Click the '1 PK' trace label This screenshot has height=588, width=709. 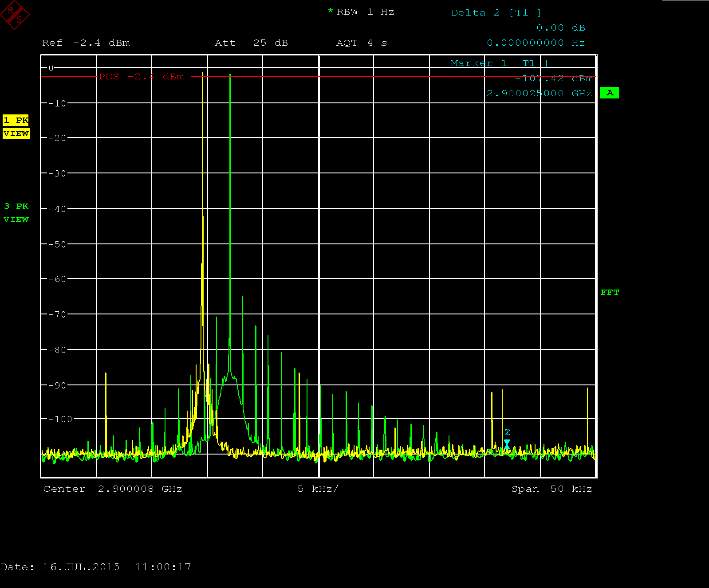tap(16, 120)
